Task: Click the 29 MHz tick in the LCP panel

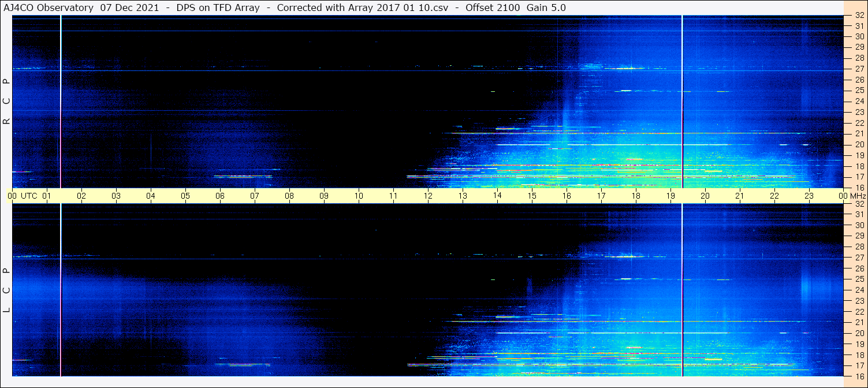Action: point(859,236)
